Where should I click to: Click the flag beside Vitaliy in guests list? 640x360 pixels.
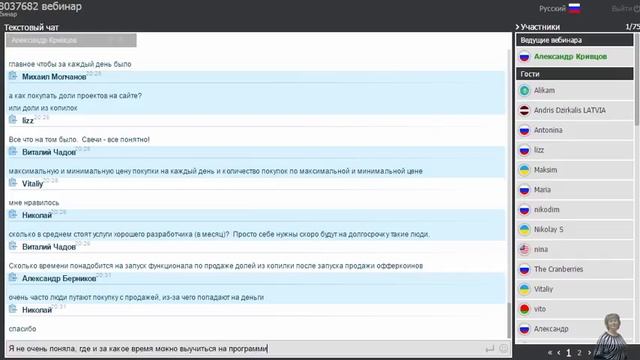pyautogui.click(x=524, y=289)
